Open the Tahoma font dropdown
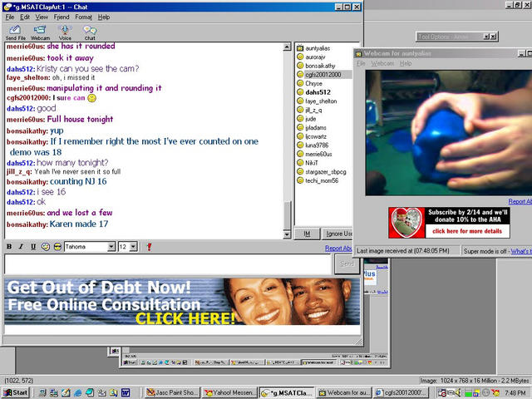532x399 pixels. (90, 247)
